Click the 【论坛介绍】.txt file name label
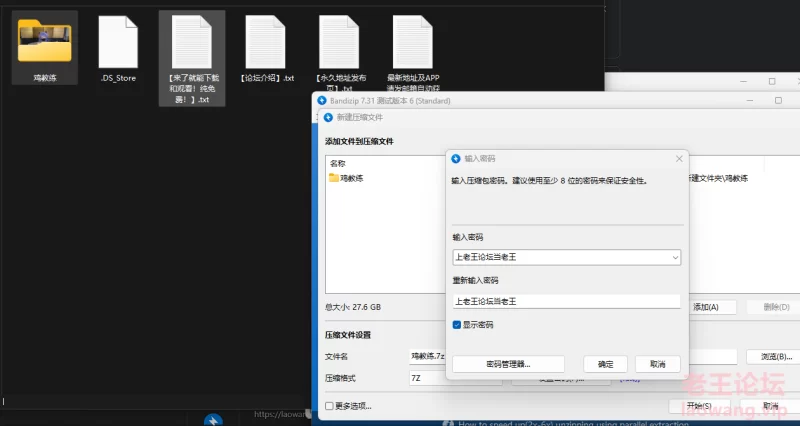Viewport: 800px width, 426px height. pyautogui.click(x=266, y=78)
